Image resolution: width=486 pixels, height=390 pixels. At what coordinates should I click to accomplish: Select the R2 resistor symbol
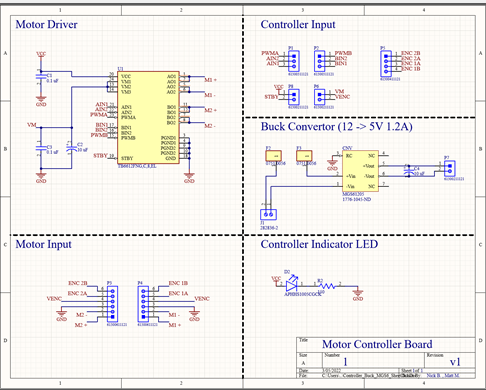(x=328, y=286)
